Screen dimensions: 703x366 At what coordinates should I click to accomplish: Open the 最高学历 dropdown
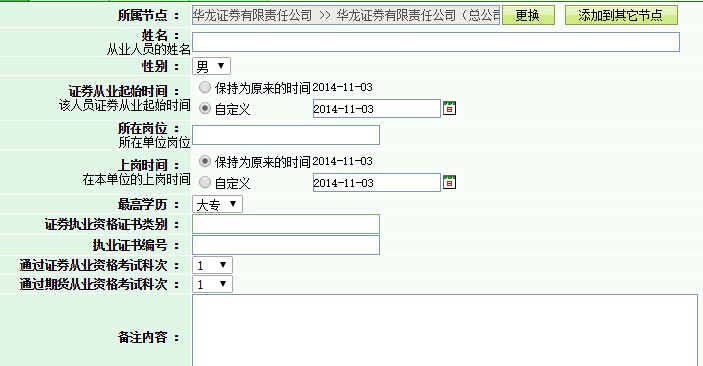pyautogui.click(x=217, y=204)
